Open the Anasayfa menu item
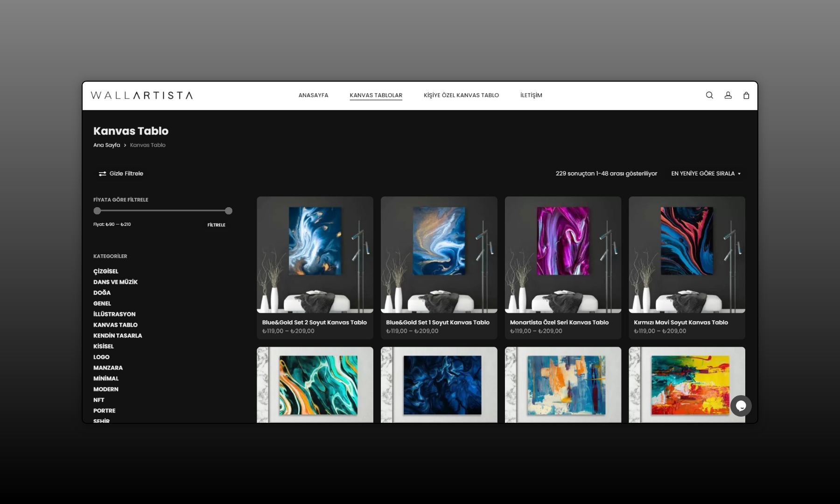The image size is (840, 504). click(313, 95)
